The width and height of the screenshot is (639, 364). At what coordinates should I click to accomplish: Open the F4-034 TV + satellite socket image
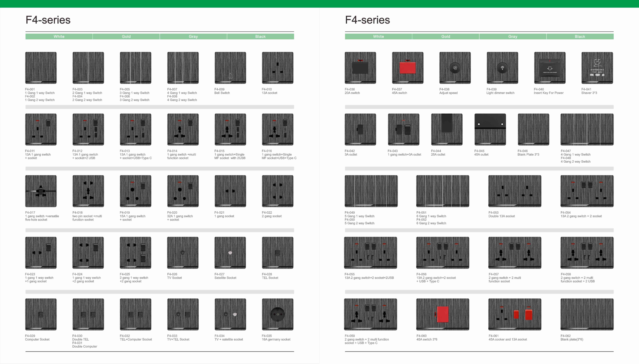click(230, 314)
